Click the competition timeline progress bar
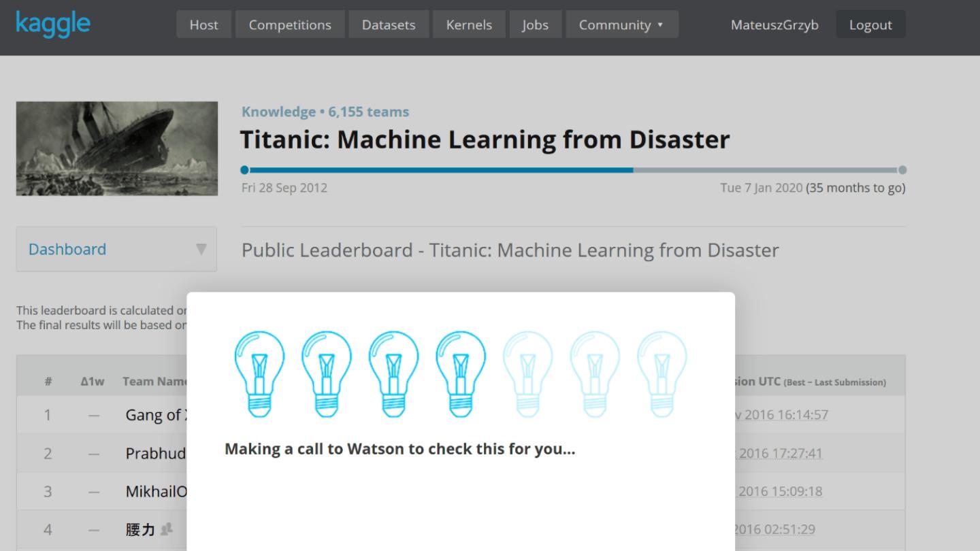Viewport: 980px width, 551px height. (573, 170)
